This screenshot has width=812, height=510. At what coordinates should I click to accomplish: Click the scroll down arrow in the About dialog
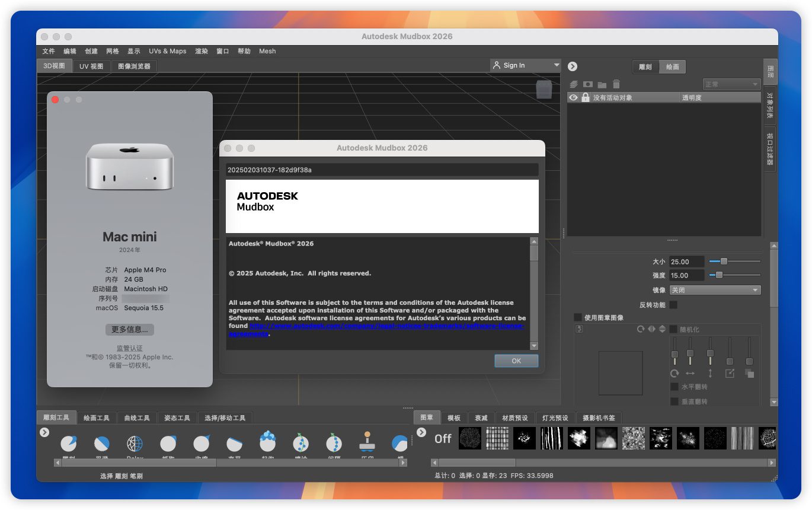coord(534,346)
